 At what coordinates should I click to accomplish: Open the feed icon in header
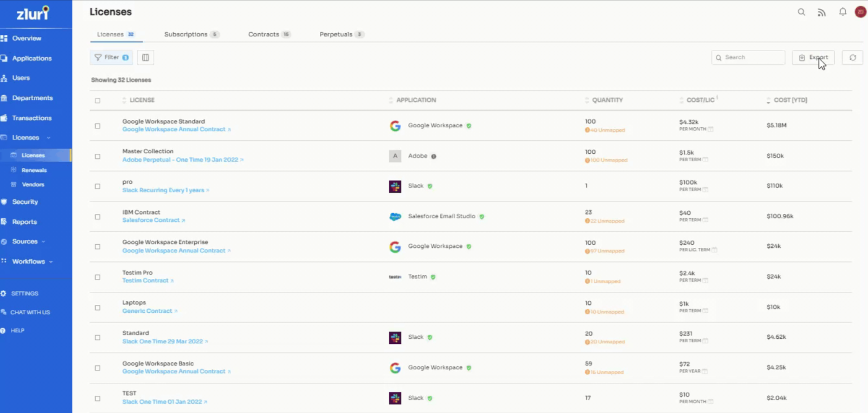pos(821,12)
